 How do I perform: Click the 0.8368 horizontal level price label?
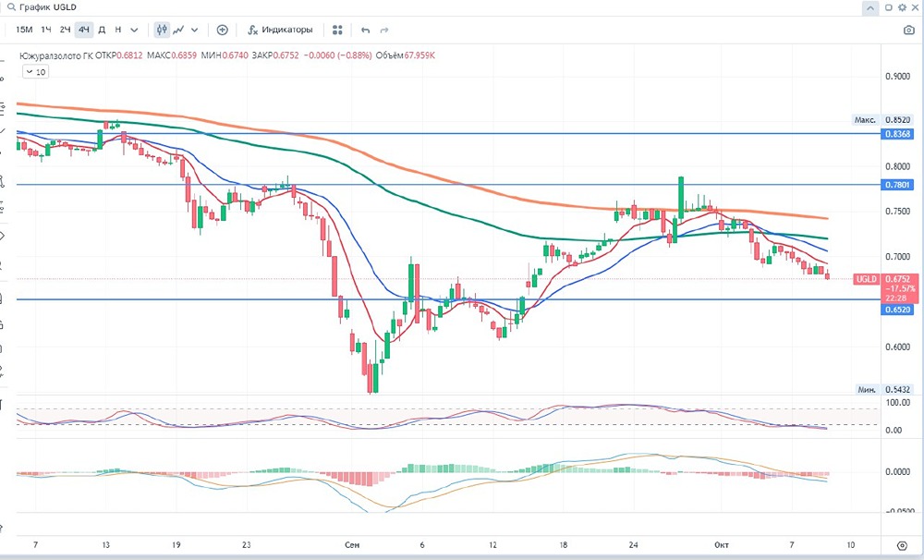coord(898,134)
